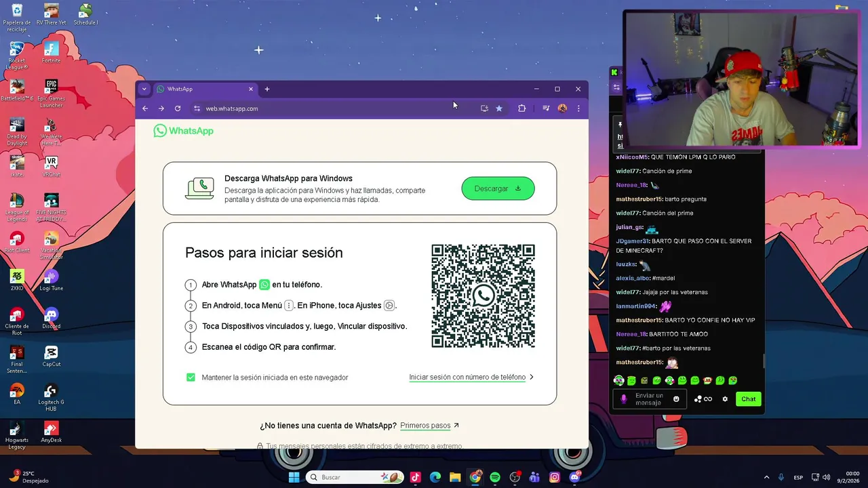
Task: Select VRChat desktop shortcut
Action: (51, 167)
